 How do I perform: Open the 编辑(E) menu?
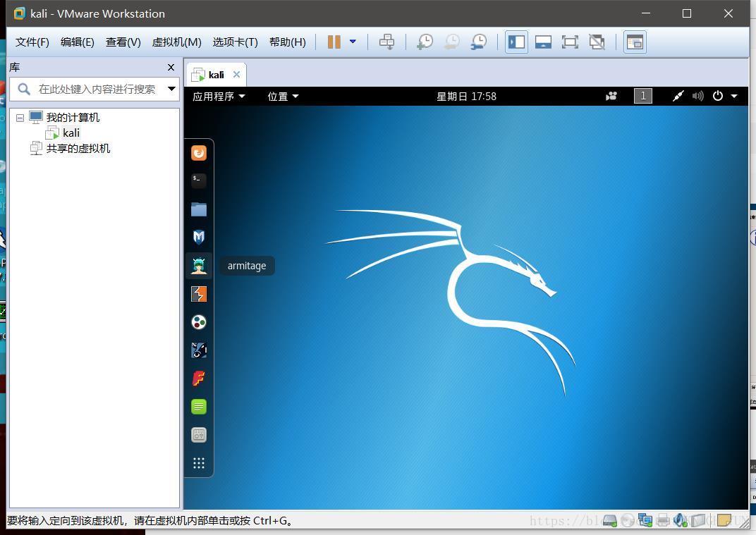[77, 42]
